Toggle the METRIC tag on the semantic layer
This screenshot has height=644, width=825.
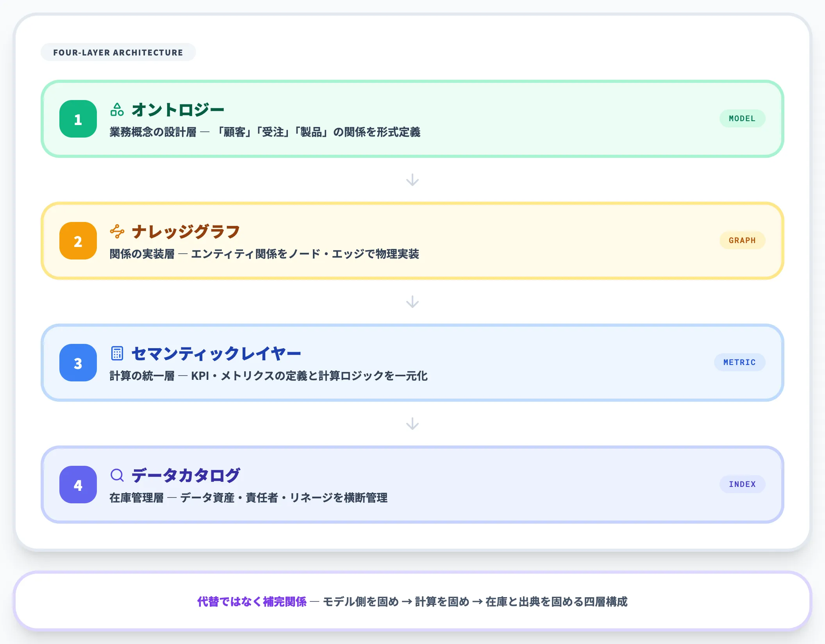(x=739, y=362)
